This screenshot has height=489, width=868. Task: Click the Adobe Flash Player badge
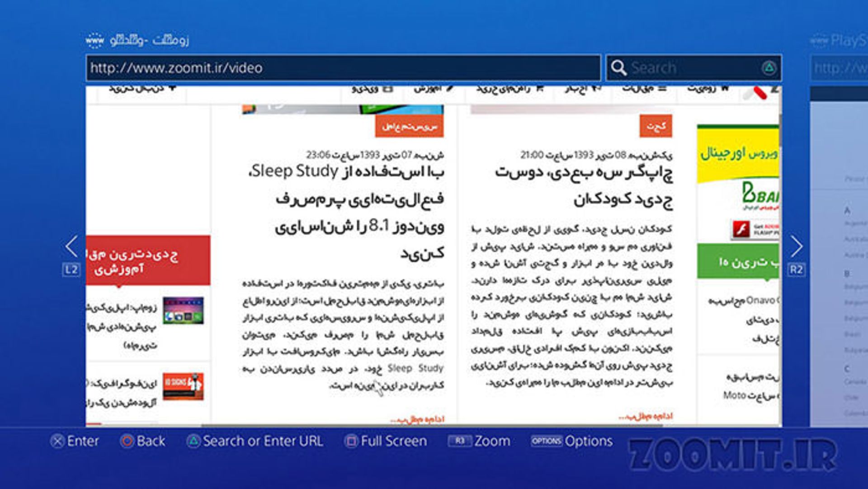(755, 229)
